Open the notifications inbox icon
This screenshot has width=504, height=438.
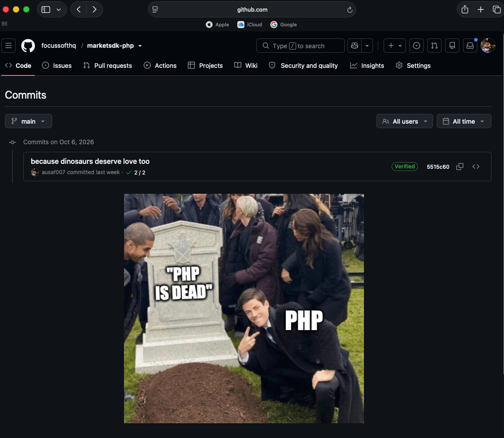coord(470,46)
